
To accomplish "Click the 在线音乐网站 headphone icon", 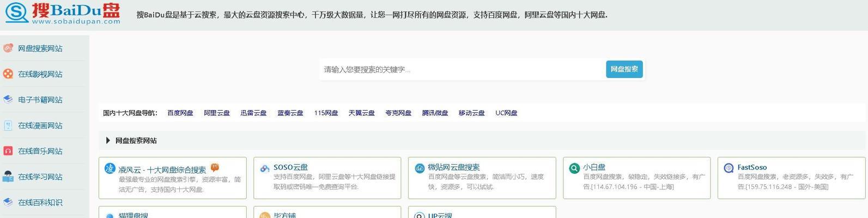I will tap(8, 151).
